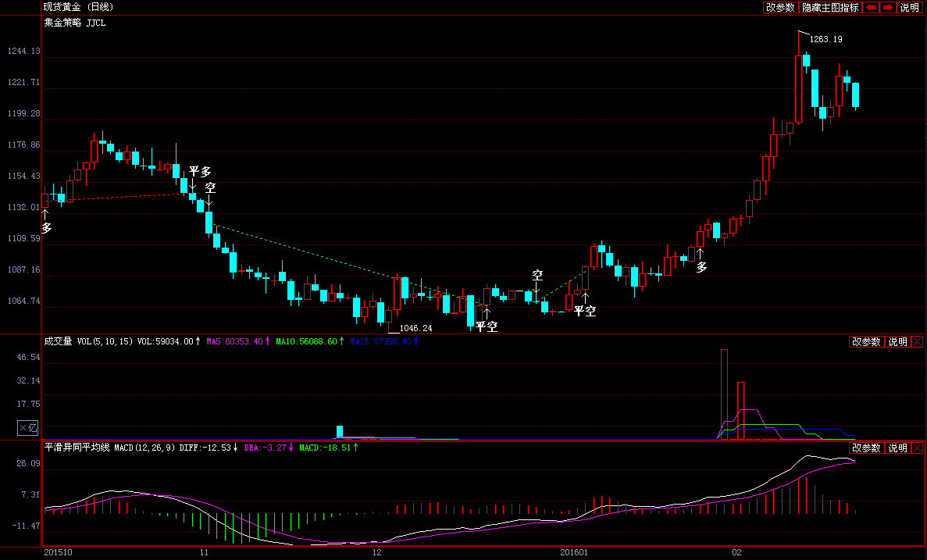This screenshot has height=560, width=927.
Task: Click the 现货黄金 (日线) chart title
Action: tap(79, 7)
